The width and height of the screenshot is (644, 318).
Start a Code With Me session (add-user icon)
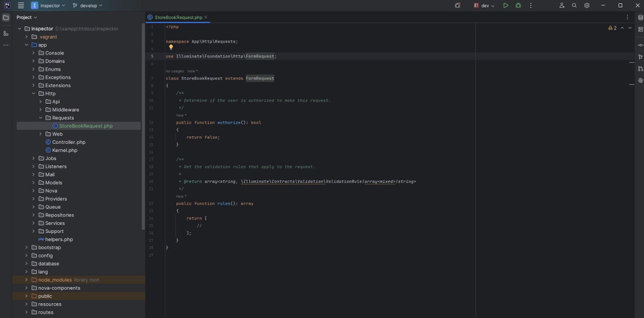click(x=561, y=5)
